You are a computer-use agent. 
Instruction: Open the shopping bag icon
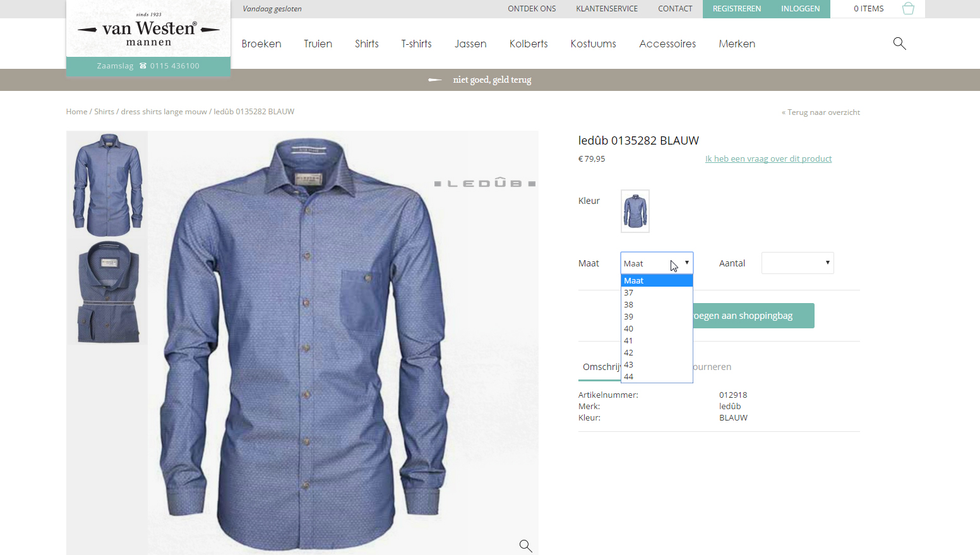(x=908, y=9)
